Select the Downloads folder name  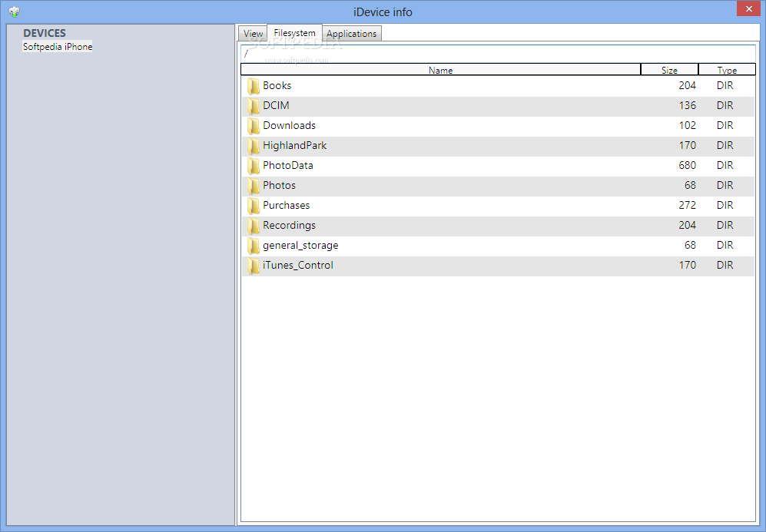pyautogui.click(x=289, y=125)
